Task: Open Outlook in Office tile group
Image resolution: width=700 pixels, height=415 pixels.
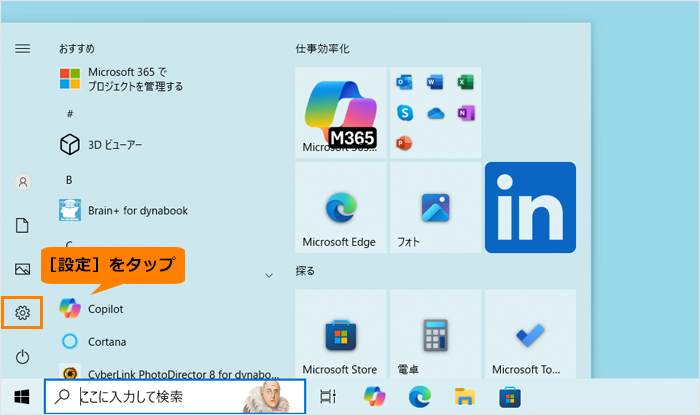Action: pyautogui.click(x=404, y=82)
